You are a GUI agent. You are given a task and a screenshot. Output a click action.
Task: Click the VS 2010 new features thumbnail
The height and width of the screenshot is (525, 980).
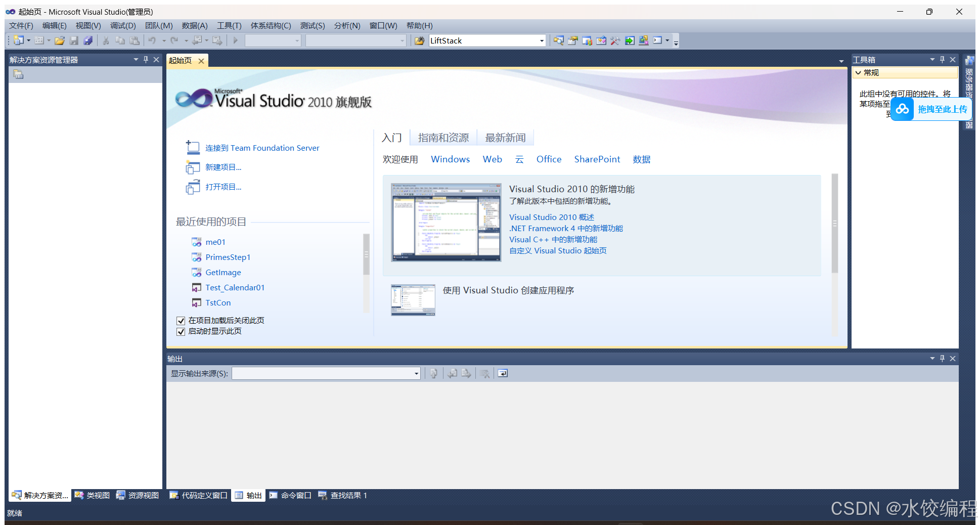pos(446,222)
